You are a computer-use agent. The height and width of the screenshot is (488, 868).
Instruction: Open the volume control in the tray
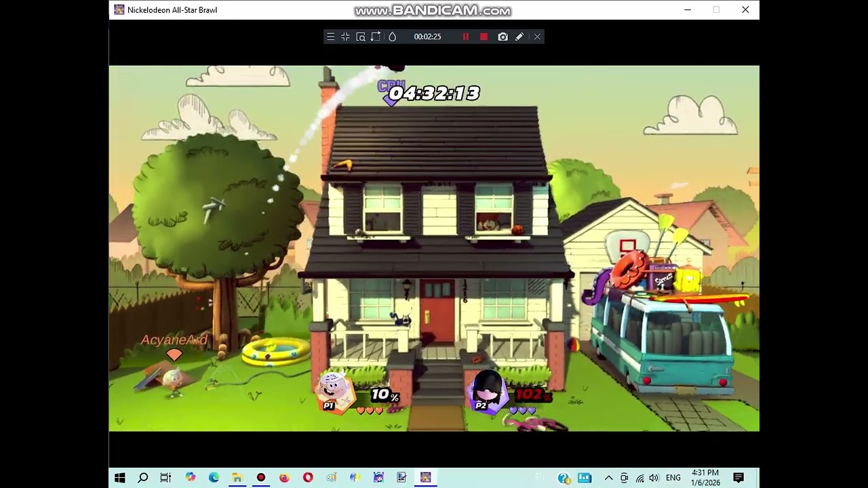654,479
